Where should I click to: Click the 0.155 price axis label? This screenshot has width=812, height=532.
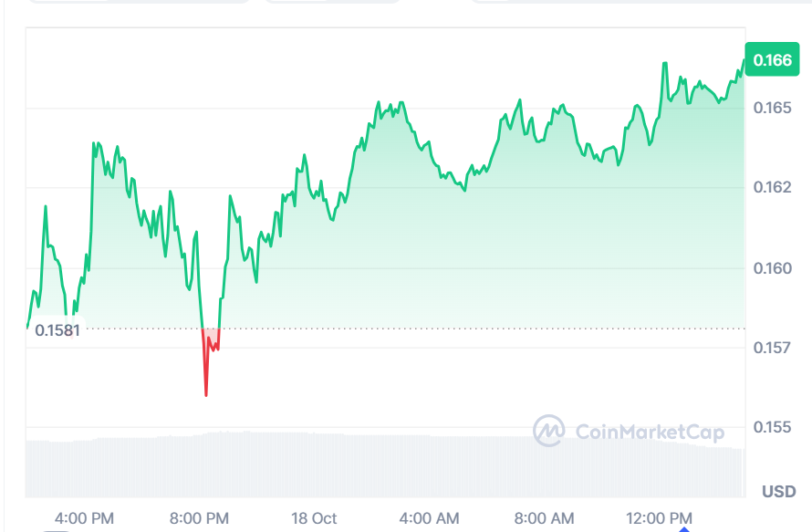coord(772,427)
